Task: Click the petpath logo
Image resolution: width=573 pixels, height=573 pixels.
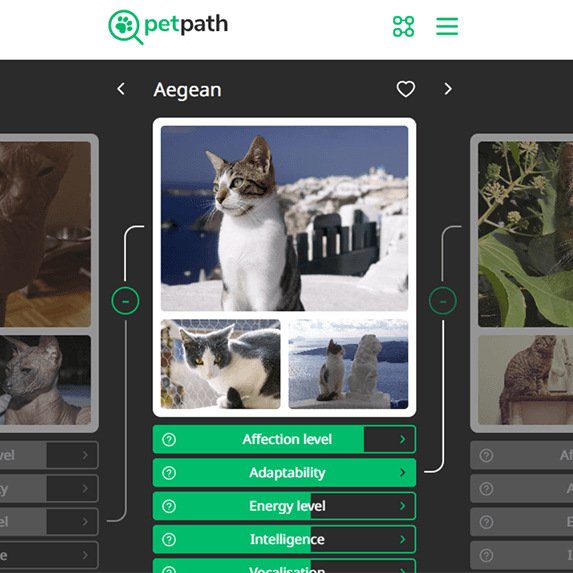Action: 168,27
